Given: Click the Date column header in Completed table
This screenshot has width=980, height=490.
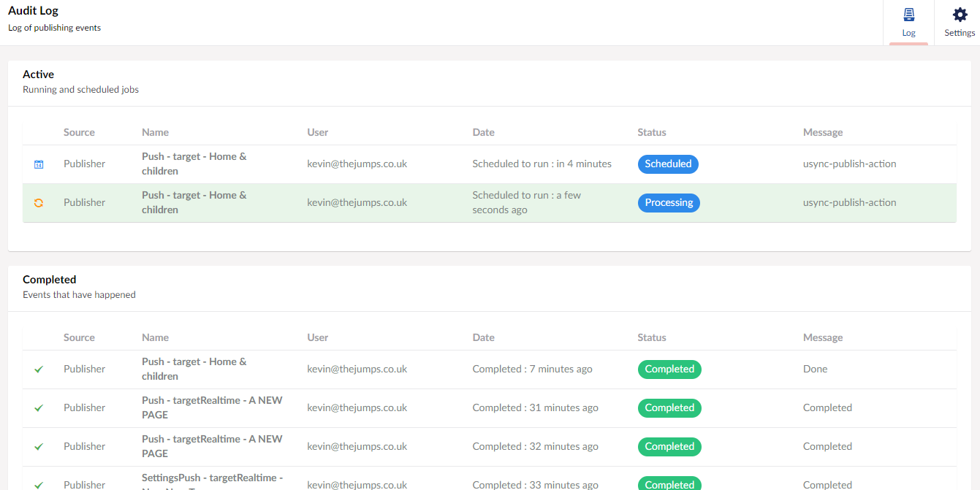Looking at the screenshot, I should [x=483, y=337].
